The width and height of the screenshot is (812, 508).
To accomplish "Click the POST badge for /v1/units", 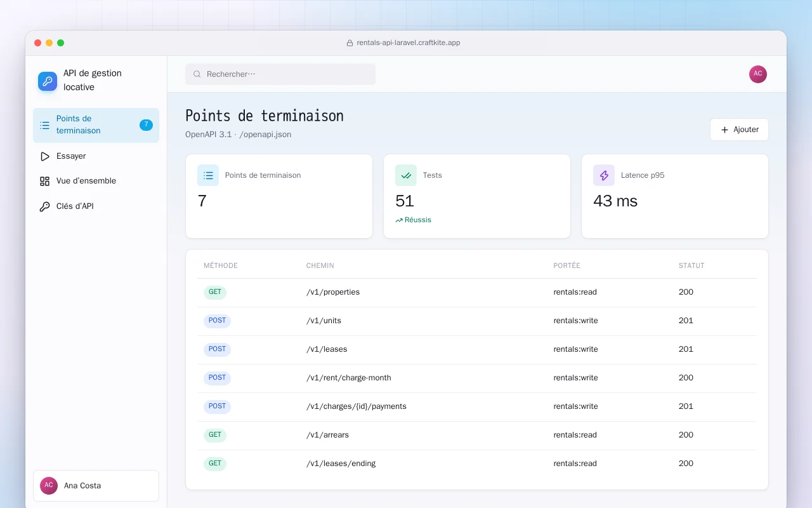I will coord(217,321).
